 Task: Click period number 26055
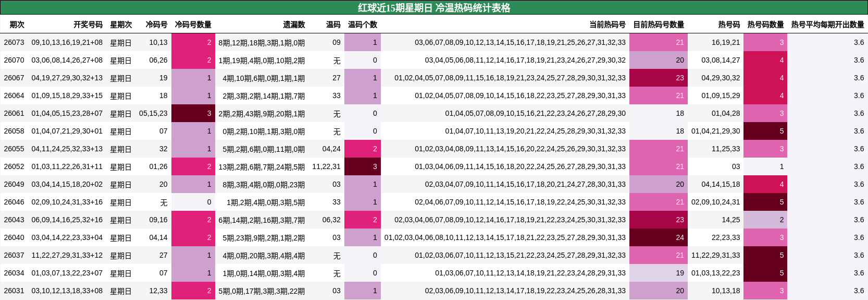14,149
